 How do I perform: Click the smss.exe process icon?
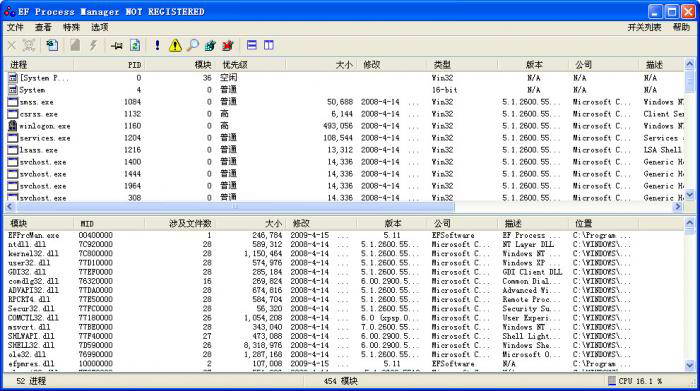click(13, 102)
